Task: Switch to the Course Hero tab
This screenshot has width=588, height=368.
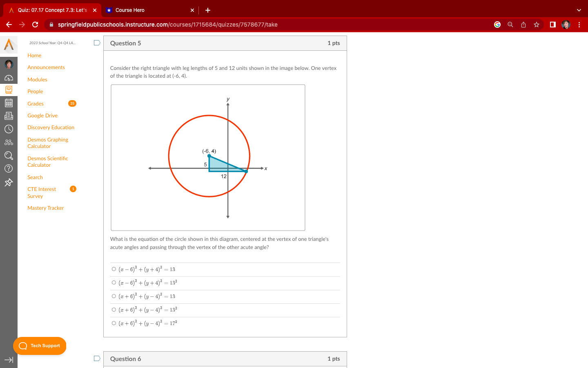Action: coord(150,10)
